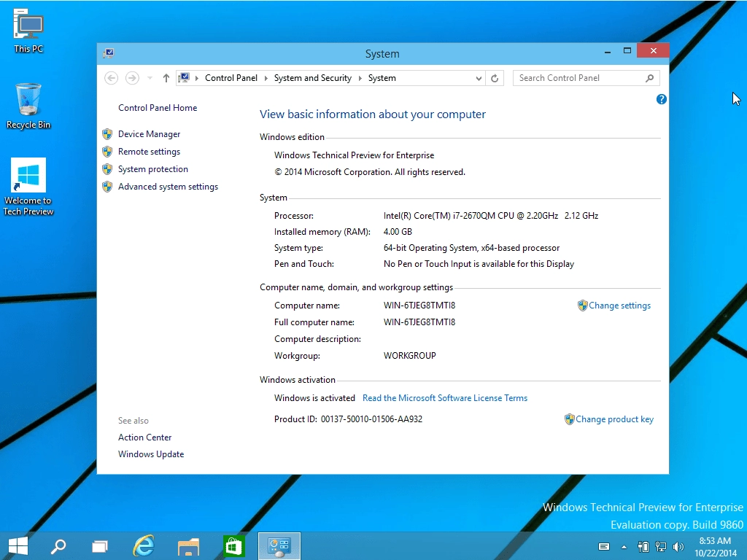This screenshot has width=747, height=560.
Task: Click System and Security in the breadcrumb
Action: (312, 78)
